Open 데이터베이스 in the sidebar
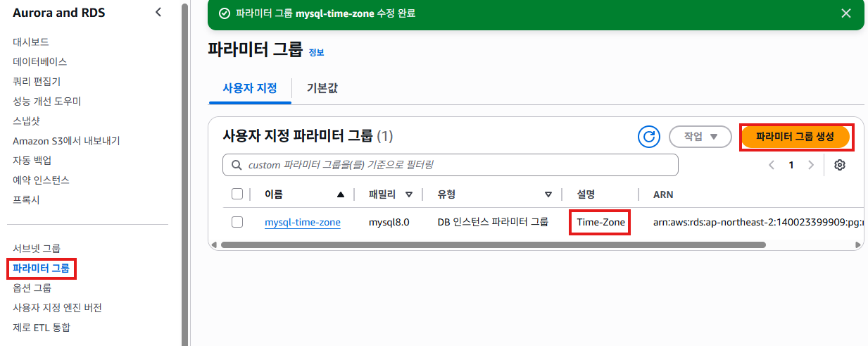 pos(39,62)
